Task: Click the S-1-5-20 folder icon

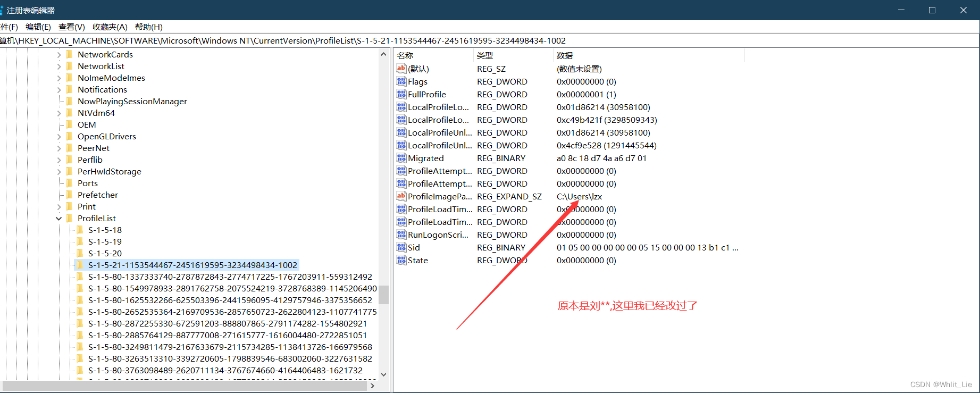Action: click(x=80, y=253)
